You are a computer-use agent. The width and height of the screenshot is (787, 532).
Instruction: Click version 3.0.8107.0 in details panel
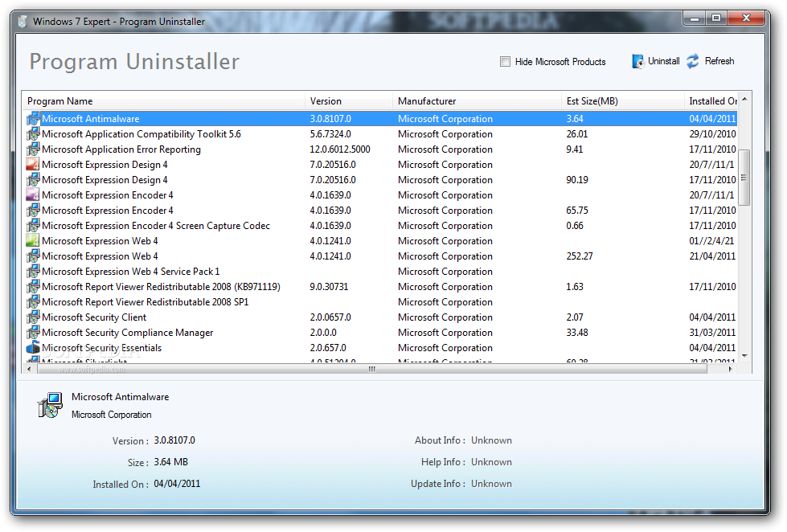tap(174, 440)
